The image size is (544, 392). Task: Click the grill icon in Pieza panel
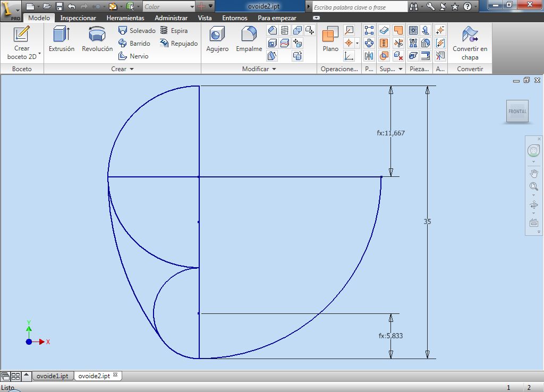413,30
